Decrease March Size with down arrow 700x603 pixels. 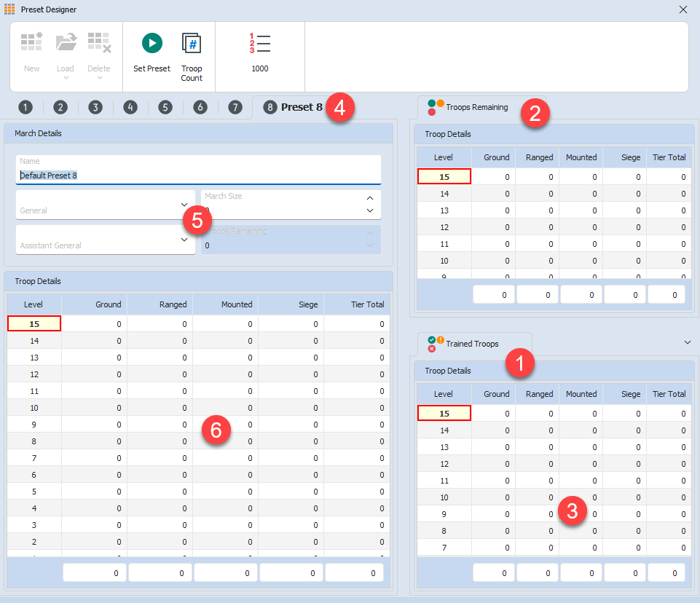click(369, 210)
